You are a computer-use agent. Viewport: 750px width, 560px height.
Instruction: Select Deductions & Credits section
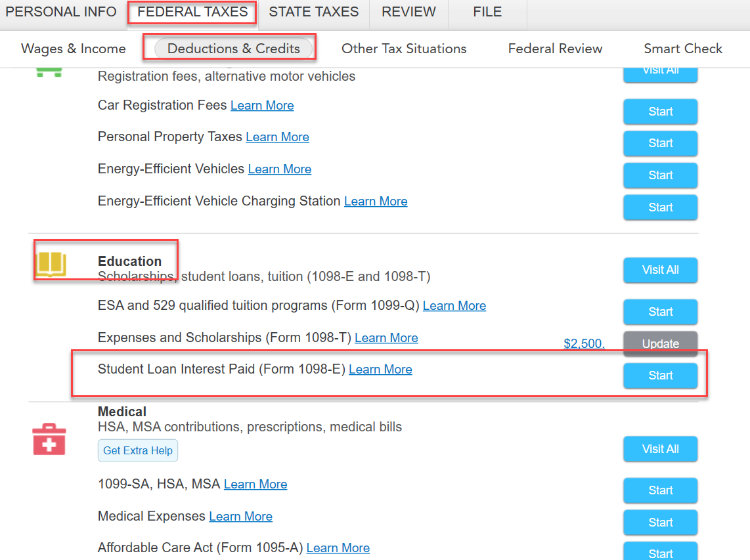[x=233, y=49]
